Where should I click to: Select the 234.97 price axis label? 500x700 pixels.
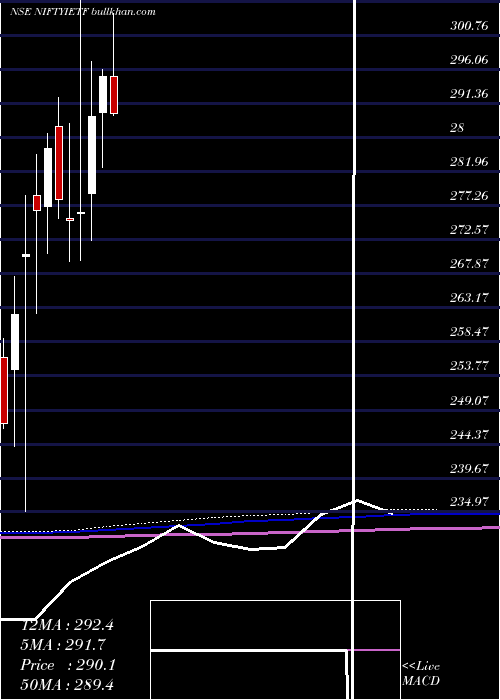point(469,502)
